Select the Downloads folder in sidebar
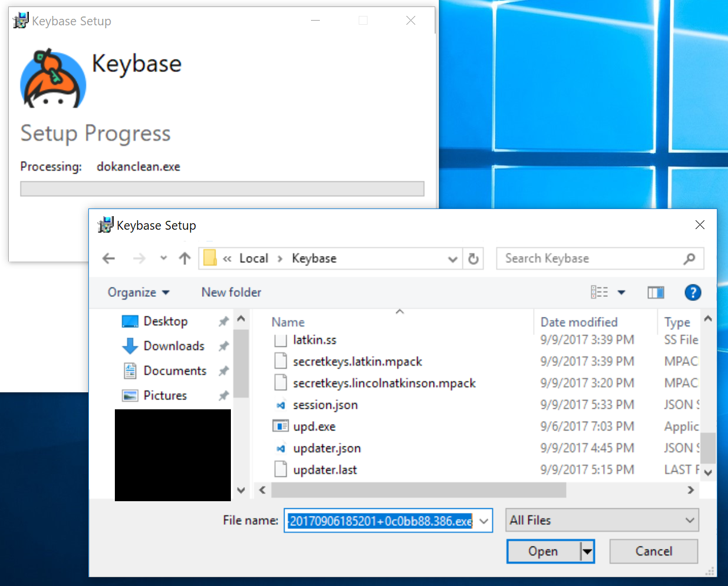Image resolution: width=728 pixels, height=586 pixels. click(x=174, y=346)
